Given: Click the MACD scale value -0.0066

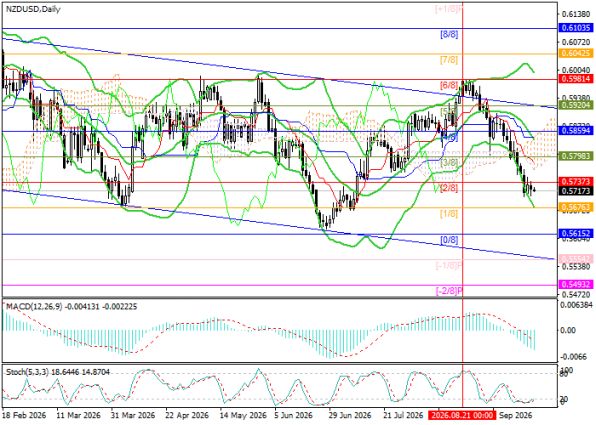Looking at the screenshot, I should (574, 357).
